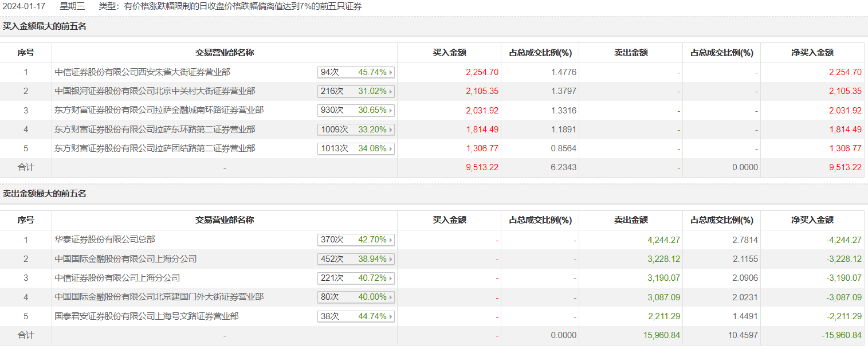868x349 pixels.
Task: Expand the 1009次 33.20% stats dropdown
Action: click(356, 130)
